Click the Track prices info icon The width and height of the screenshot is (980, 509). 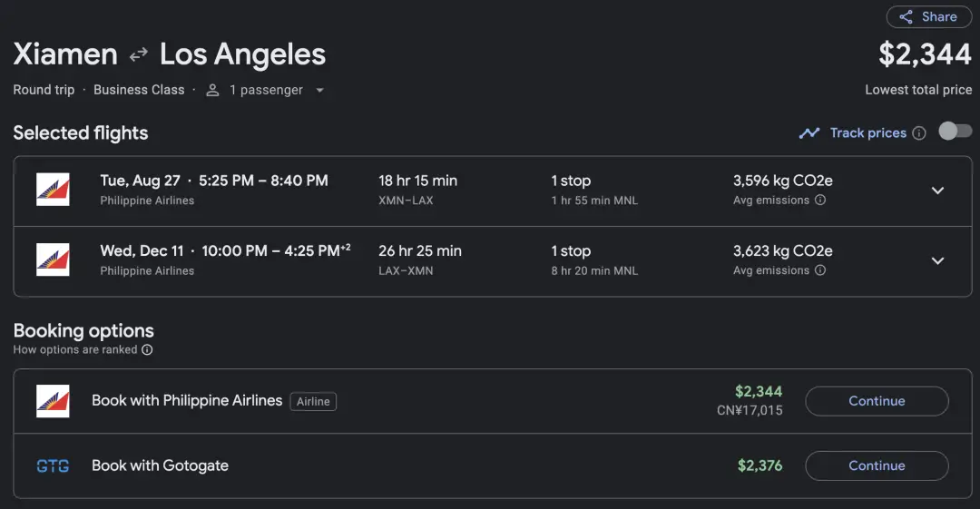click(x=919, y=133)
